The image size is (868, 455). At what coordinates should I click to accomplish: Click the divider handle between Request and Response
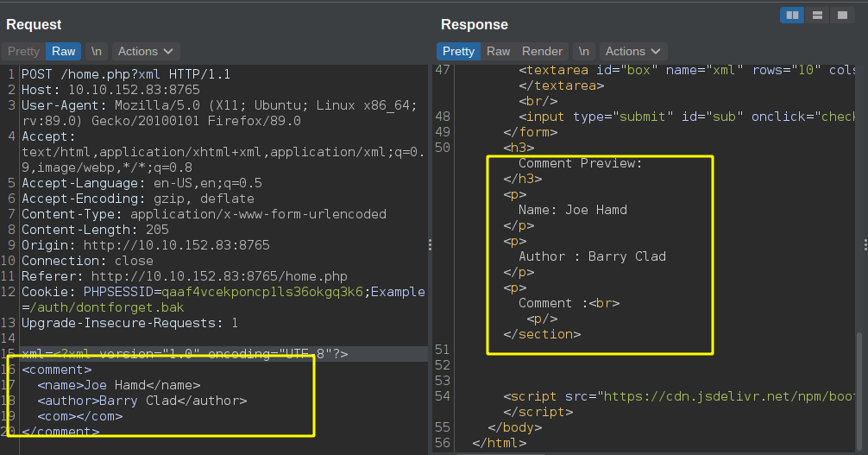[431, 245]
